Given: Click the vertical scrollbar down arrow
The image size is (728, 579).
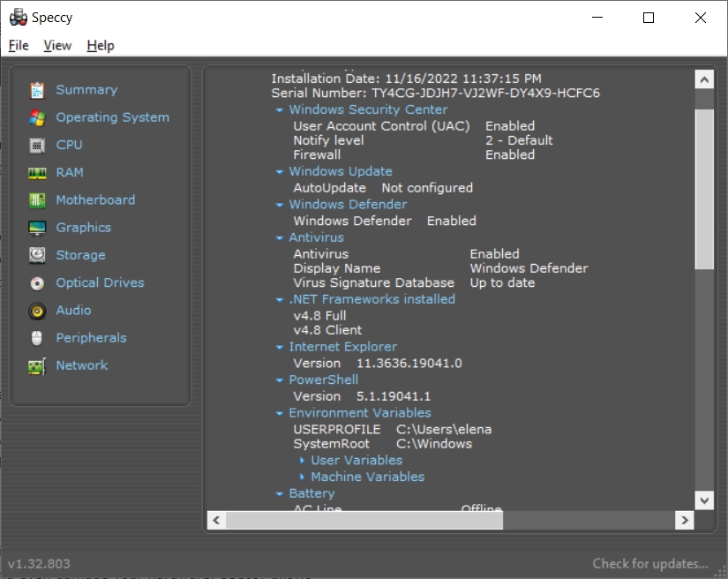Looking at the screenshot, I should (704, 500).
